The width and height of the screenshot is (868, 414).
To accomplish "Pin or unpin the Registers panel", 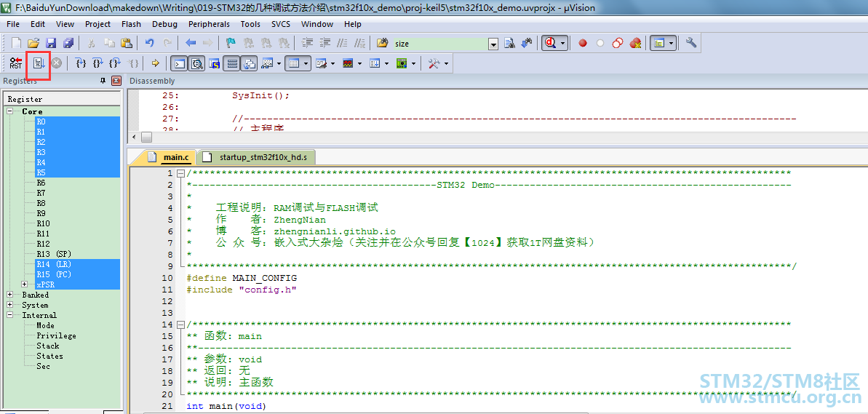I will pos(103,81).
